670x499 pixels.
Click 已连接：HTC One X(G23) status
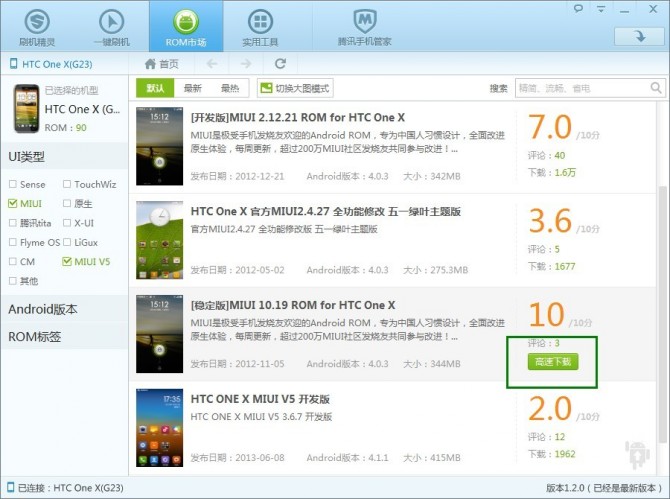(x=66, y=488)
